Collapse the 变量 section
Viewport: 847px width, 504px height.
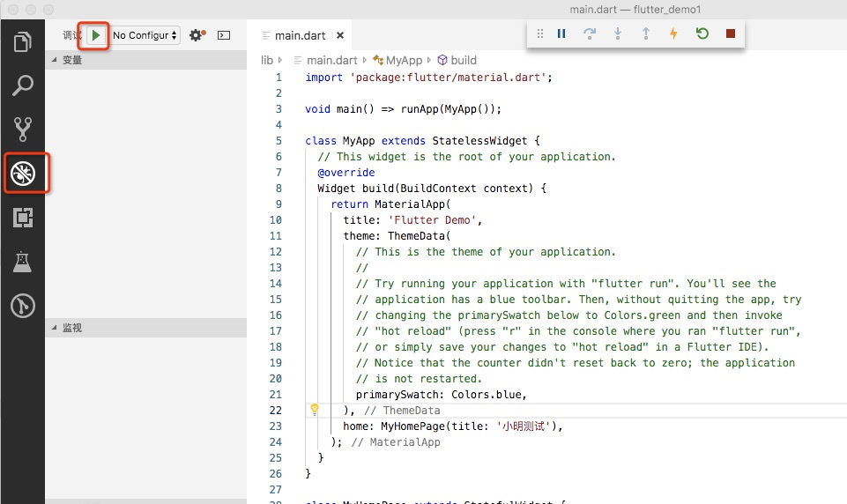[145, 60]
